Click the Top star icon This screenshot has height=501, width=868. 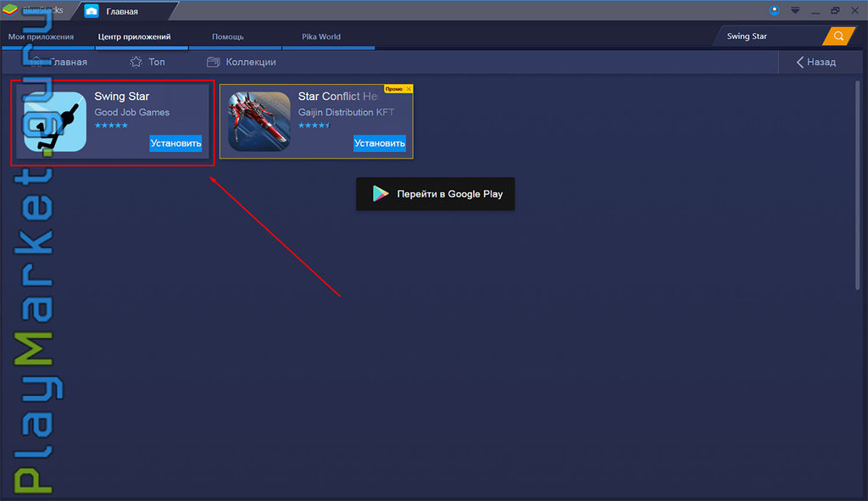136,62
